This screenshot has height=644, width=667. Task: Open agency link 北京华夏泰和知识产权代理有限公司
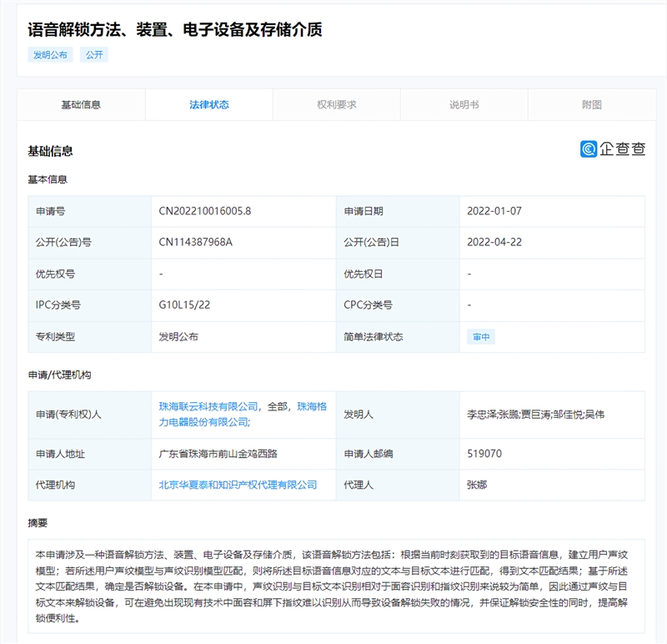(x=238, y=485)
